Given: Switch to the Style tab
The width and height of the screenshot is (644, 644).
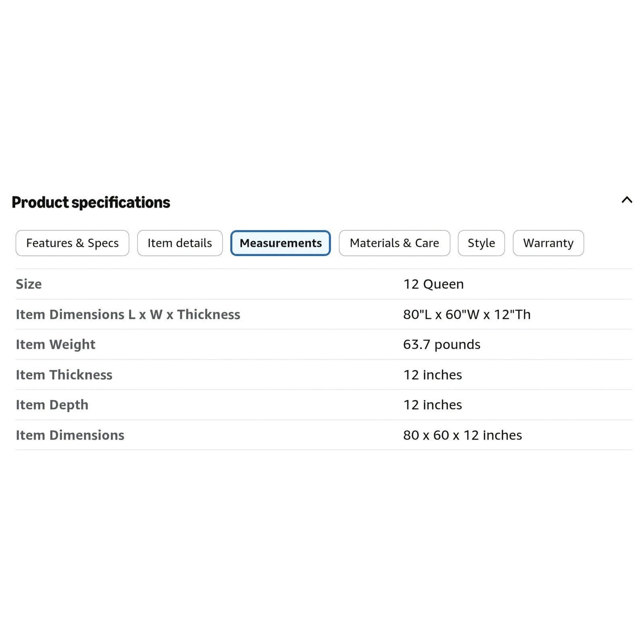Looking at the screenshot, I should click(x=481, y=243).
